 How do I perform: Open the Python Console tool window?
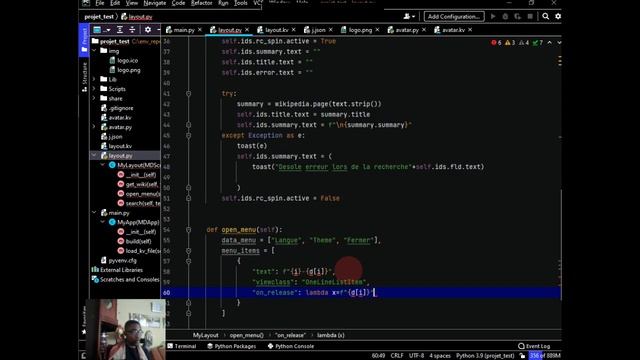pyautogui.click(x=291, y=346)
